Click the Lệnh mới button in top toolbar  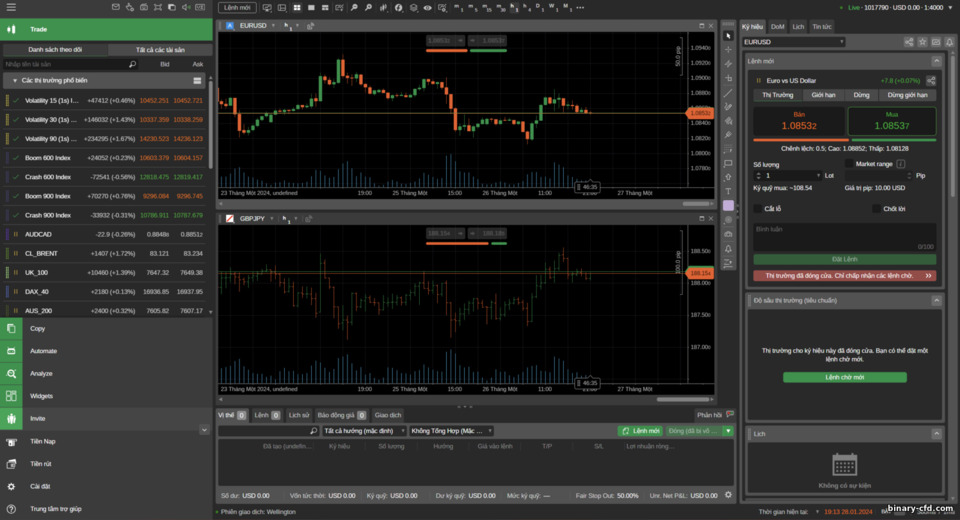tap(237, 7)
